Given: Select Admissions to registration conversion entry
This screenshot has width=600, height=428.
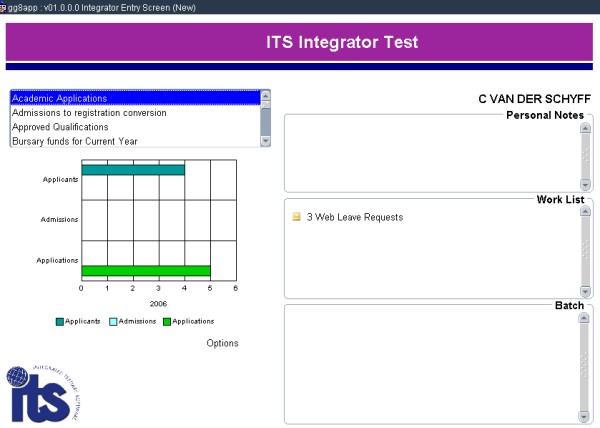Looking at the screenshot, I should pos(135,113).
